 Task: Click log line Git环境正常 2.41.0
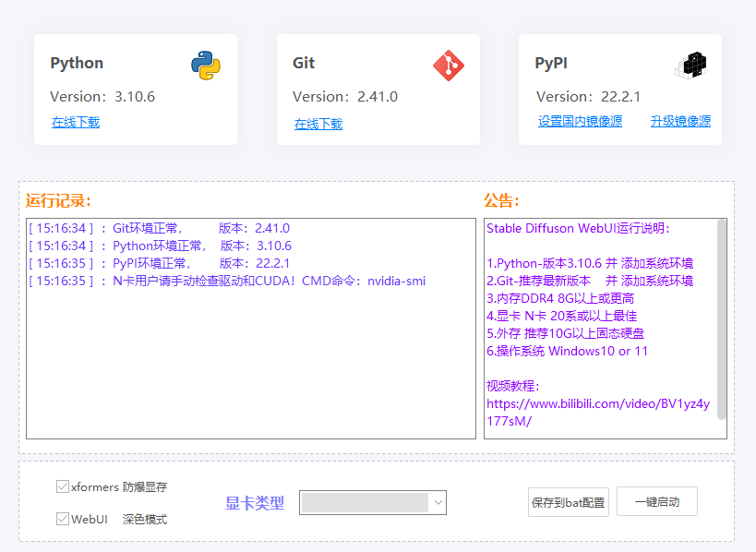coord(159,229)
